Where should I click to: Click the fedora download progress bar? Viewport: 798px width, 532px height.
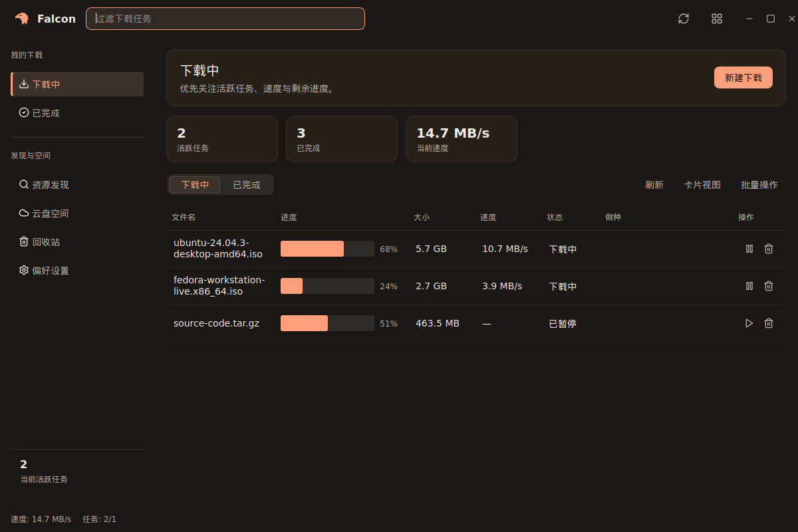pyautogui.click(x=327, y=286)
